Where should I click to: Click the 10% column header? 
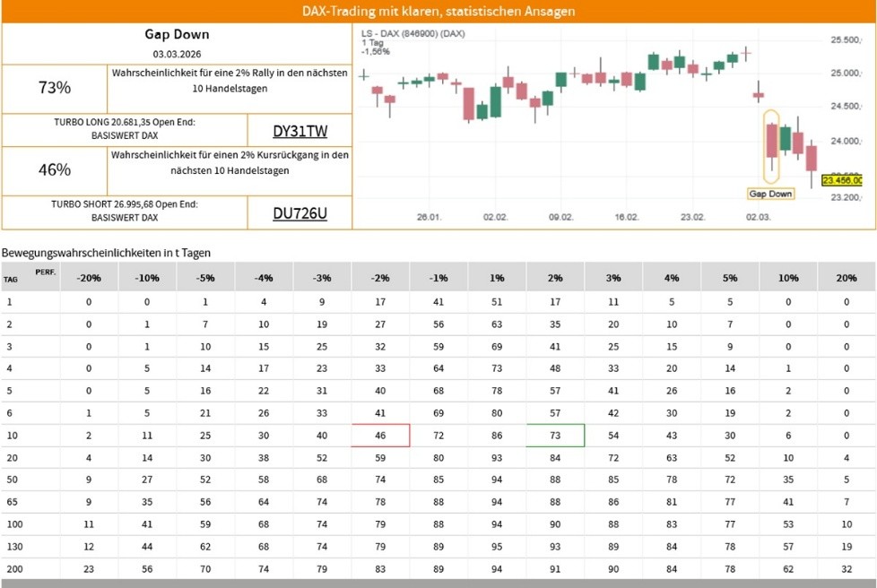pos(788,278)
